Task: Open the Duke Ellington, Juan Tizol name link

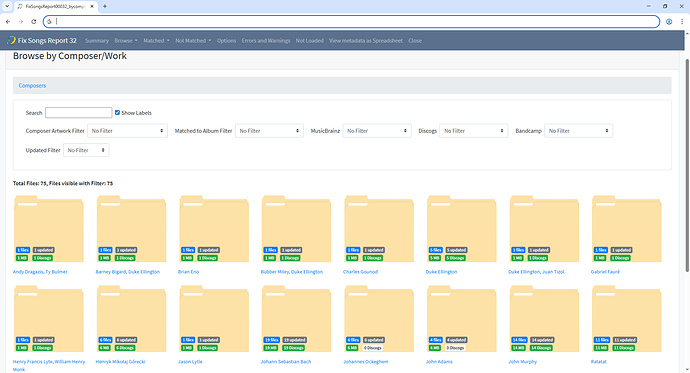Action: coord(536,272)
